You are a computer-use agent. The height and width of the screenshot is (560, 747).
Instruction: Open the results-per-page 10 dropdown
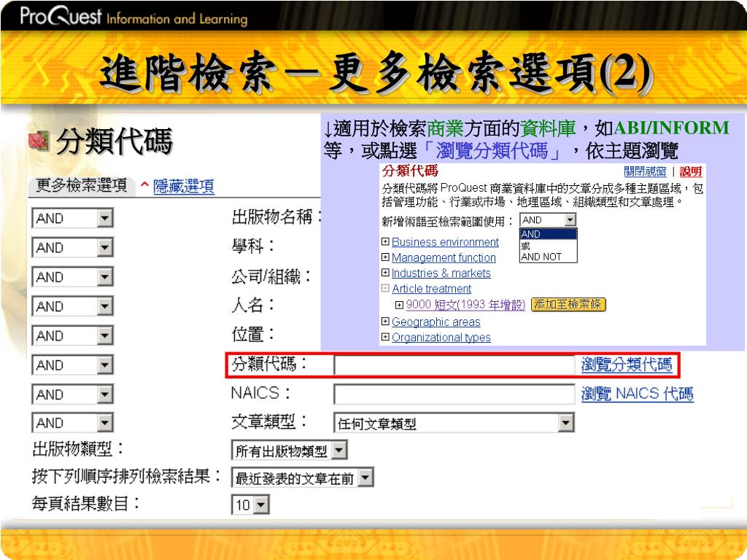pos(251,505)
